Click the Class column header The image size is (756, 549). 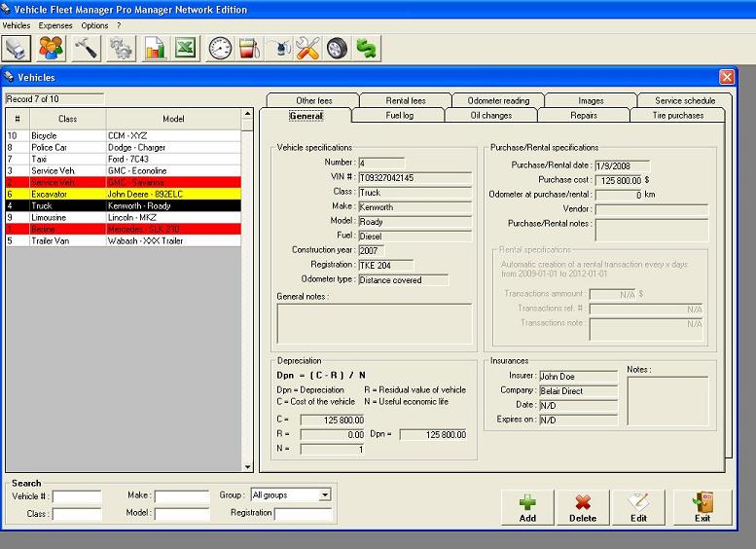click(x=67, y=119)
